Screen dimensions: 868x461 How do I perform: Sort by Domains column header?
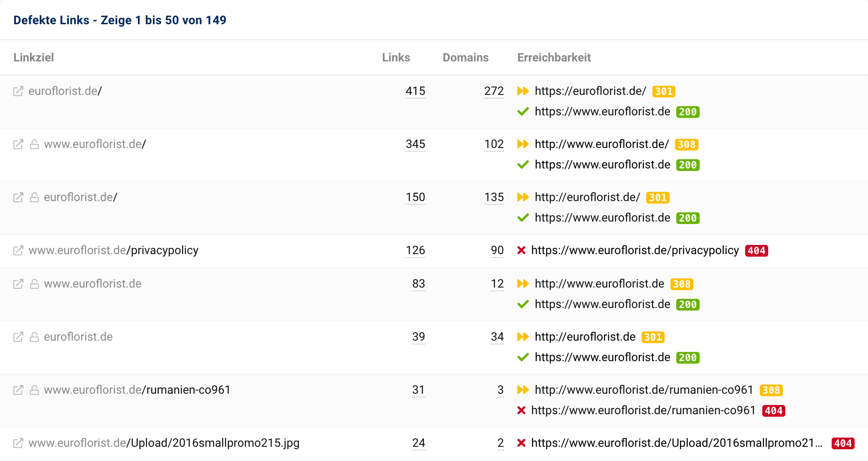[x=465, y=58]
